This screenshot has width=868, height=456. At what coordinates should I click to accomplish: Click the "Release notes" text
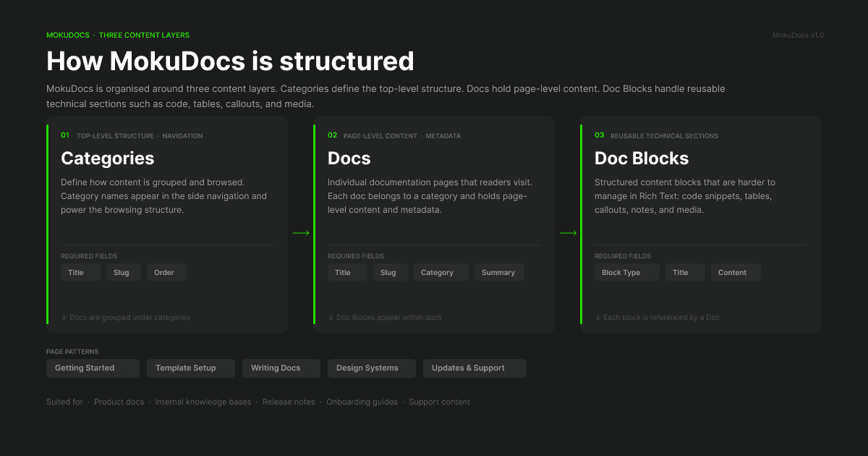pyautogui.click(x=289, y=402)
